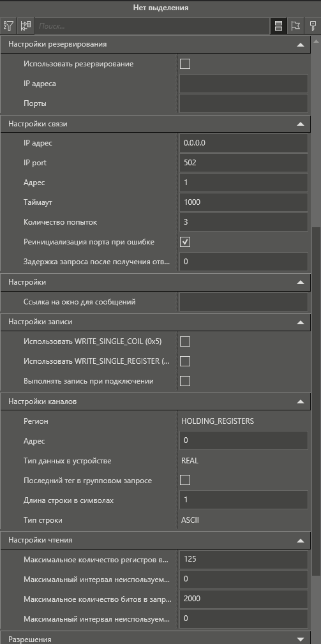Select the Тип строки property label
Screen dimensions: 321x644
click(x=43, y=520)
